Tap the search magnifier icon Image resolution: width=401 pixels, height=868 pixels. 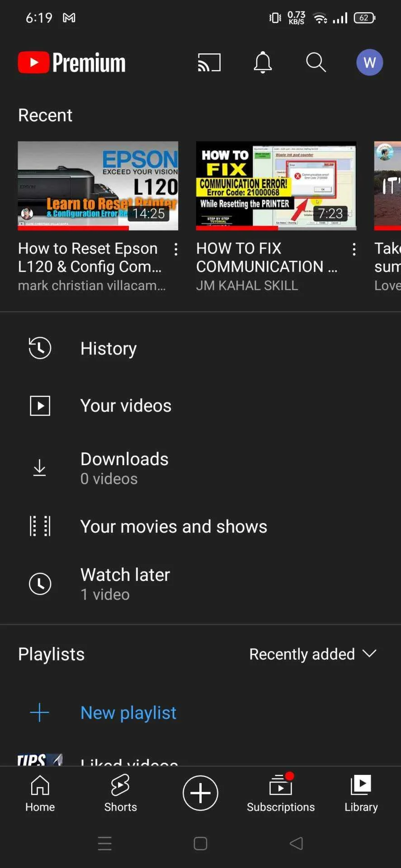pyautogui.click(x=316, y=62)
